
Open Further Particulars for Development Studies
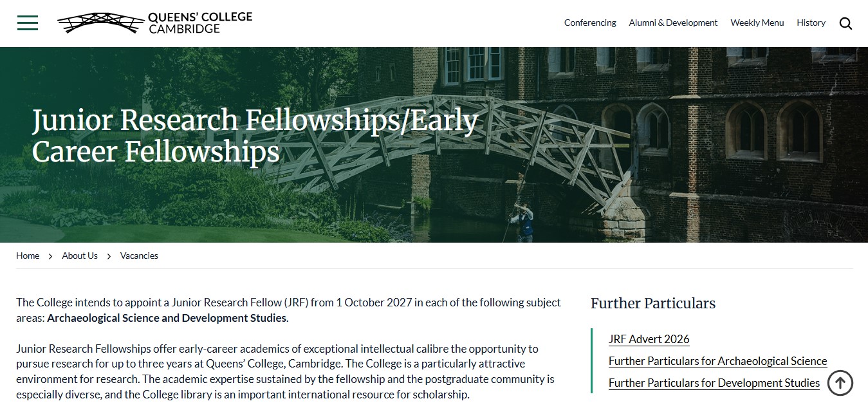click(714, 383)
